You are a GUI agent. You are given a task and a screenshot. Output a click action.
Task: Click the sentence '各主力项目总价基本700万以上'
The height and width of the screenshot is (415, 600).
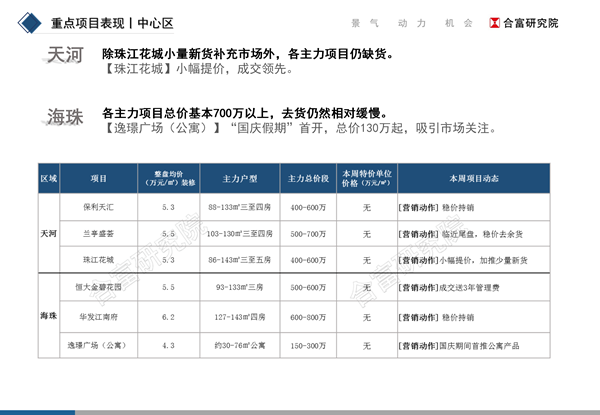(x=185, y=113)
